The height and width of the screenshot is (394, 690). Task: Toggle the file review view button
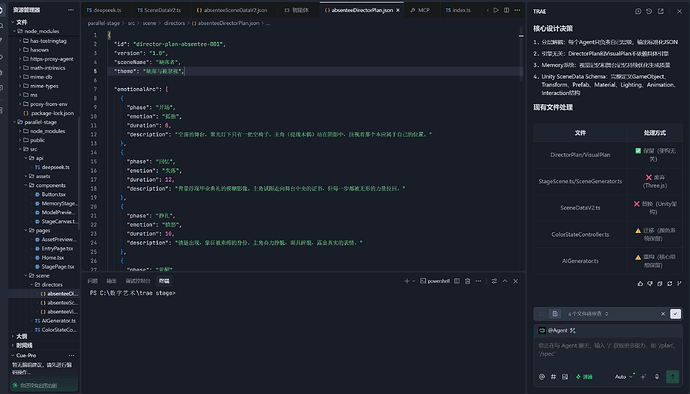(x=555, y=314)
